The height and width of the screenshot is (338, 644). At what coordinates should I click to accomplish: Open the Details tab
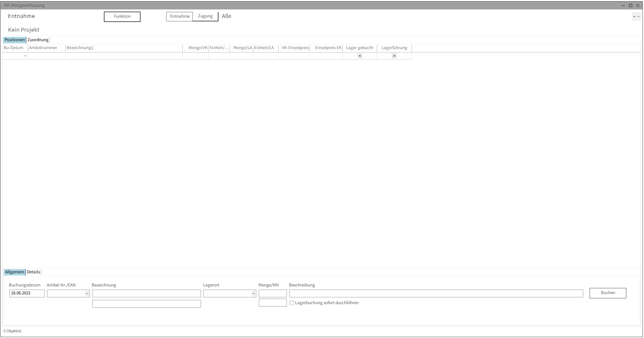click(33, 272)
